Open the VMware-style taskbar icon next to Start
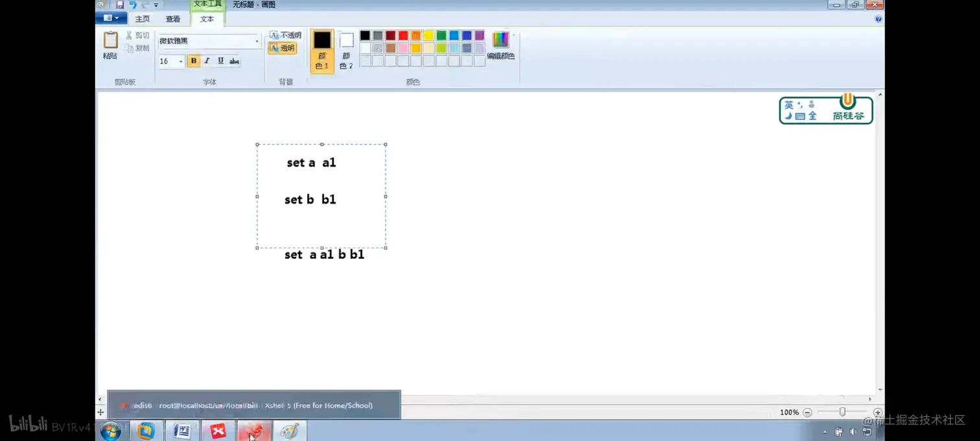 click(x=146, y=431)
